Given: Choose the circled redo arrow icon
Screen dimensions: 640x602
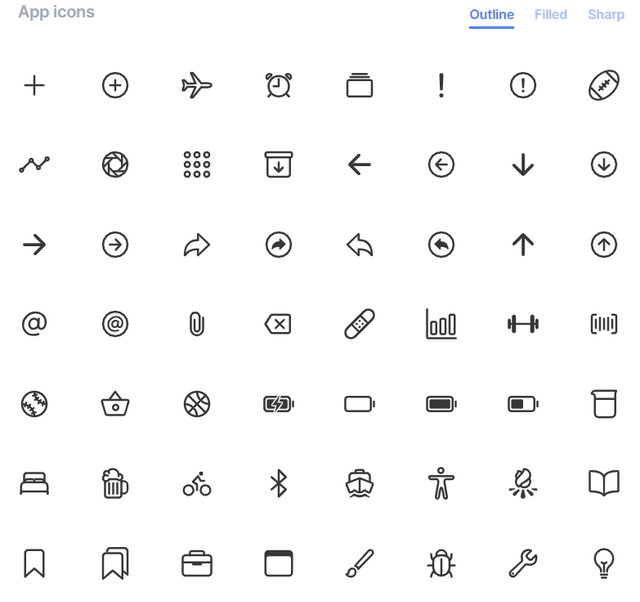Looking at the screenshot, I should pyautogui.click(x=278, y=245).
